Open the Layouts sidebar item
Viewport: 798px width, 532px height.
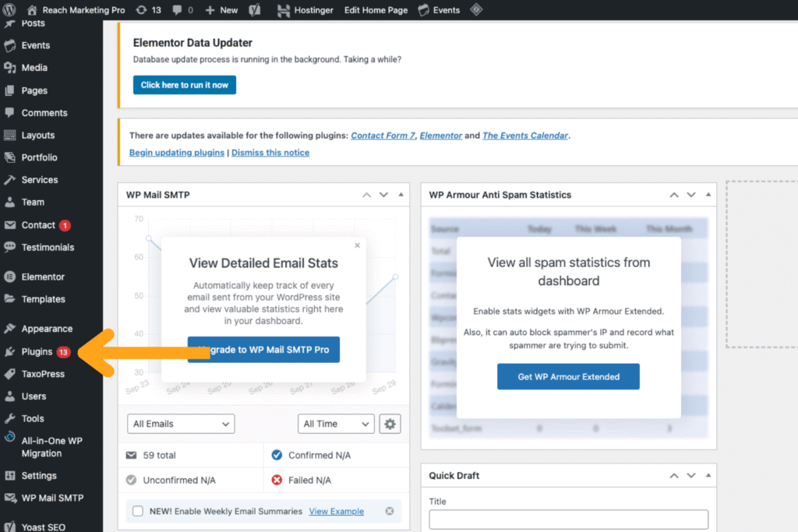point(37,136)
